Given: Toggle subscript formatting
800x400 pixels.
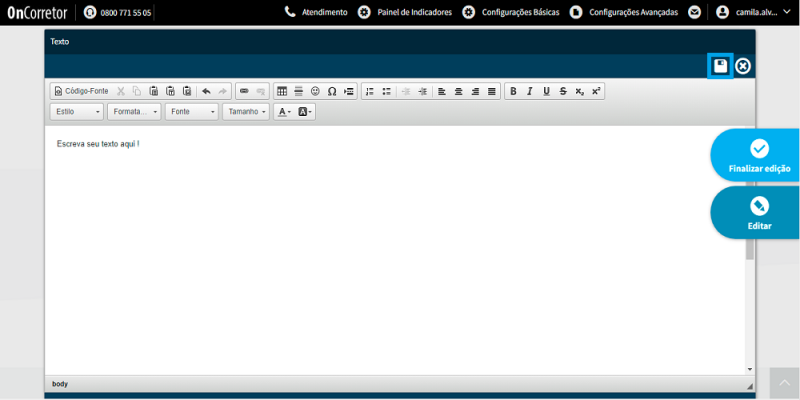Looking at the screenshot, I should 579,91.
